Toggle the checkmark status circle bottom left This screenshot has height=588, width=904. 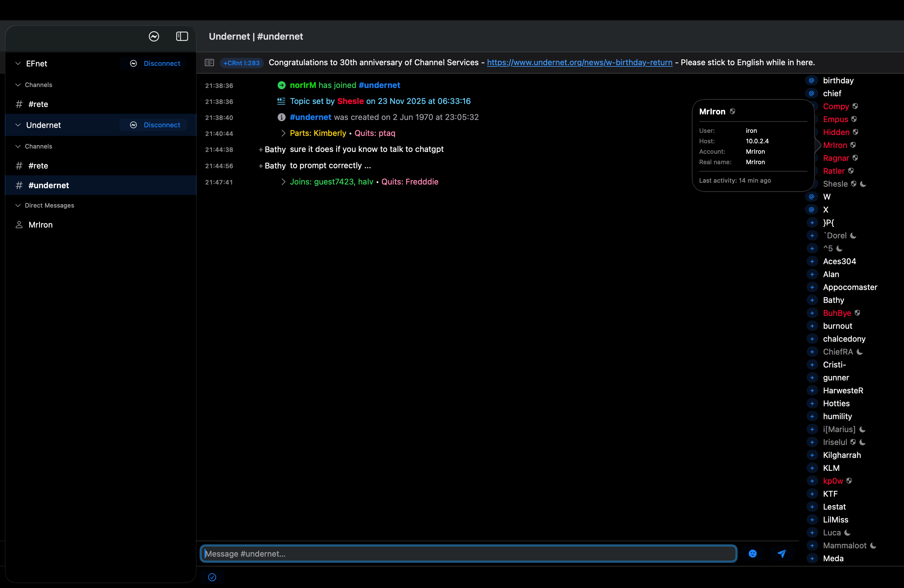click(x=212, y=577)
